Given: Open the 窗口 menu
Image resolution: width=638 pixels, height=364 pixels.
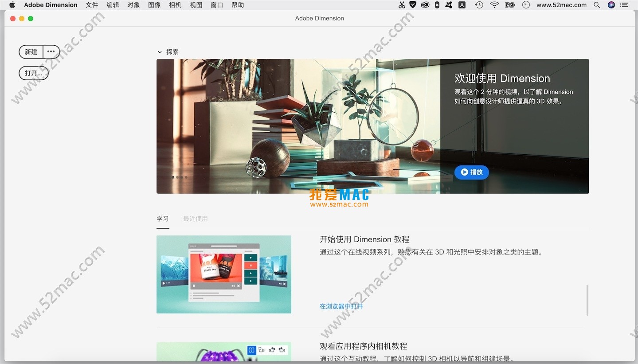Looking at the screenshot, I should pos(217,5).
